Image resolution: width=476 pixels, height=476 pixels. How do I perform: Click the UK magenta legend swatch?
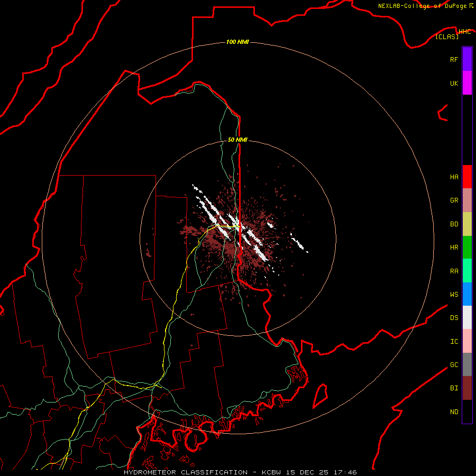tap(467, 83)
